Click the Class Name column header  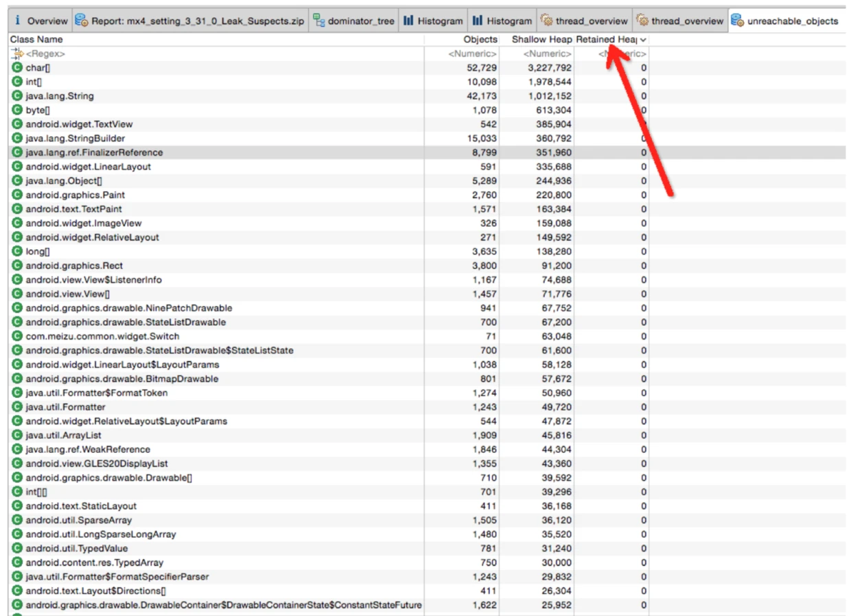point(36,40)
